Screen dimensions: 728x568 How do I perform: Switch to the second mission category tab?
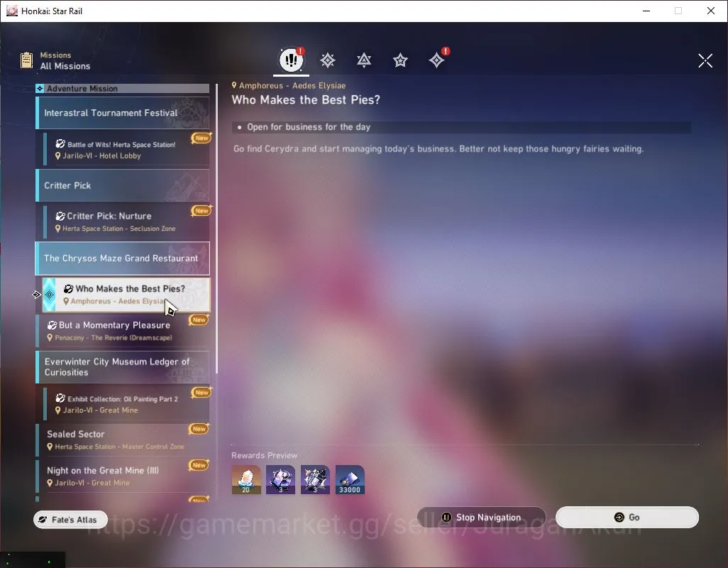pyautogui.click(x=327, y=60)
